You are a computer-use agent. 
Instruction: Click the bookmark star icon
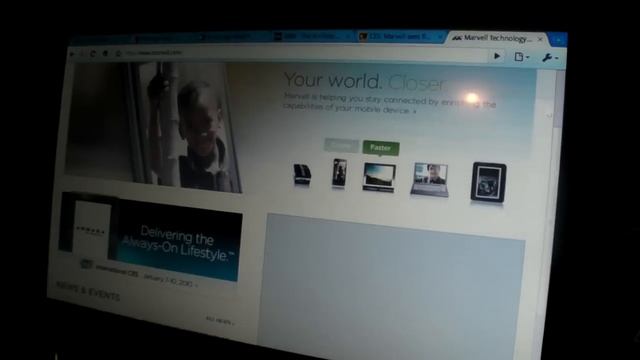[x=118, y=53]
